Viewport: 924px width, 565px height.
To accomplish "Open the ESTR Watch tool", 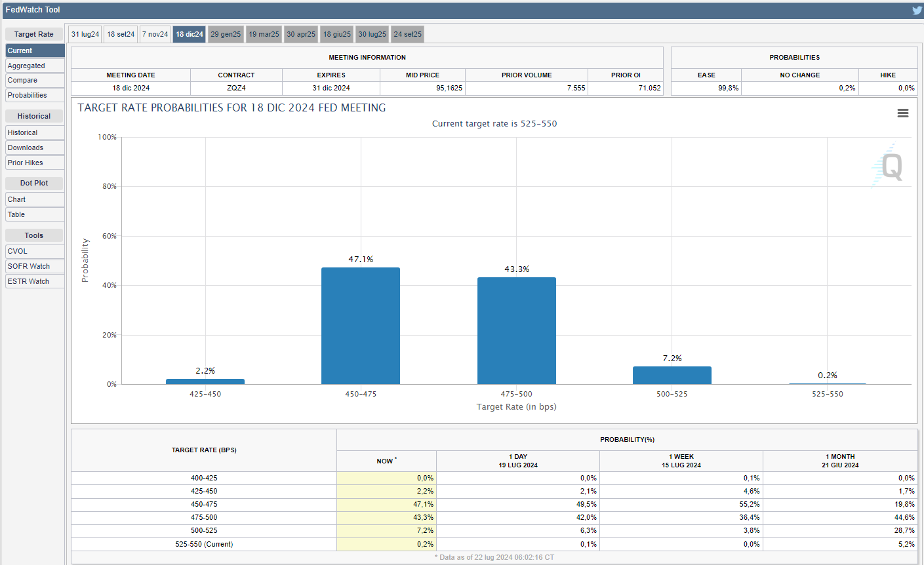I will pyautogui.click(x=35, y=281).
